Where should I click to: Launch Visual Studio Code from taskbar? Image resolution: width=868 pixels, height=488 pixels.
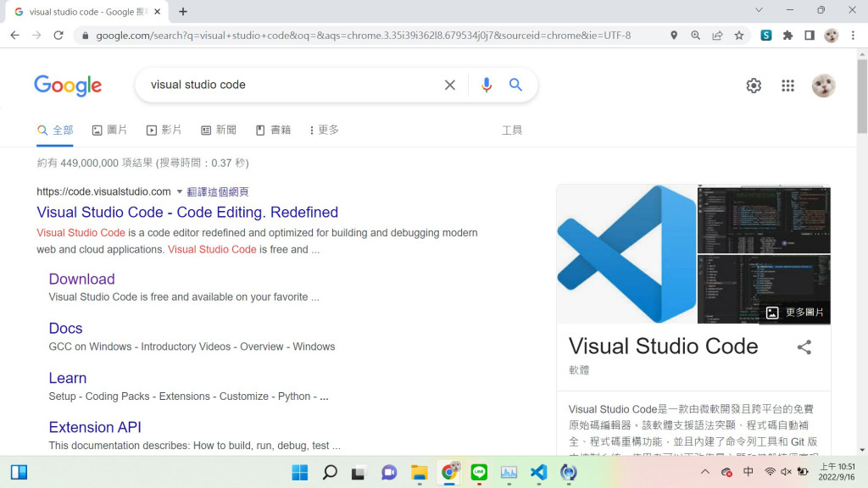pyautogui.click(x=538, y=473)
